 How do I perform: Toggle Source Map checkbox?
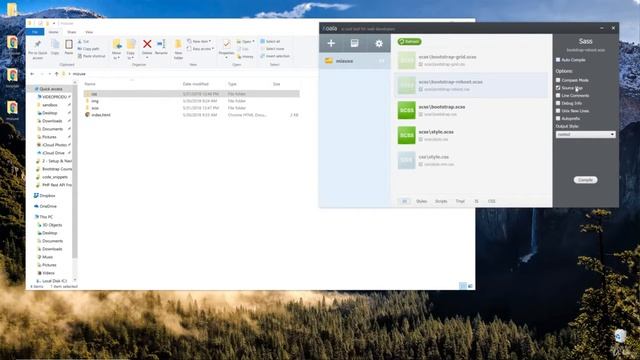[558, 88]
